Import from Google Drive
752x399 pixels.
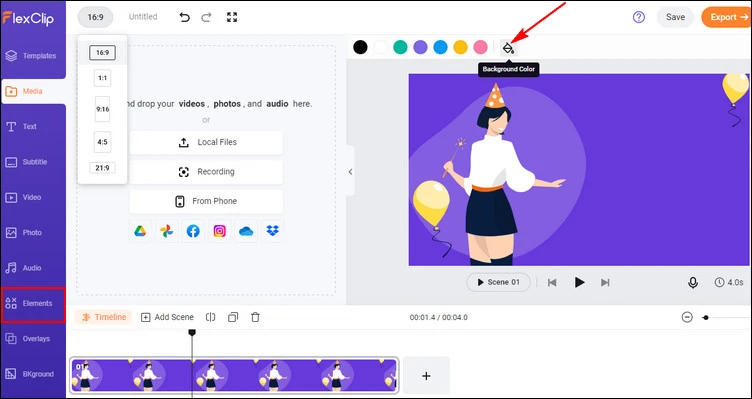click(x=140, y=231)
